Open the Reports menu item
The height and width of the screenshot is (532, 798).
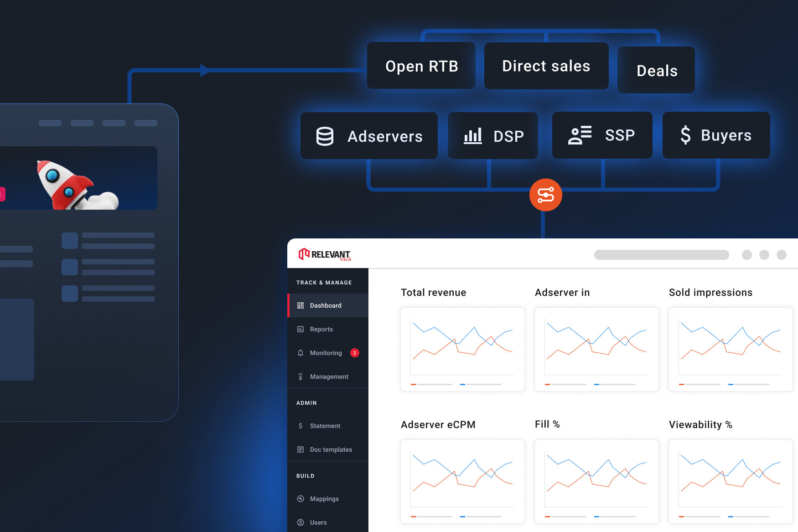coord(328,329)
